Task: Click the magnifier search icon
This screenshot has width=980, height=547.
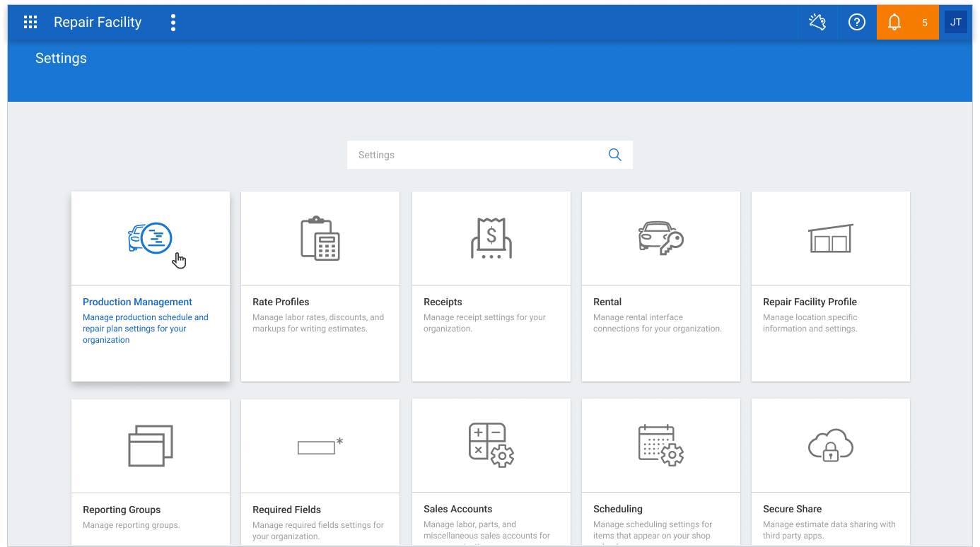Action: (615, 155)
